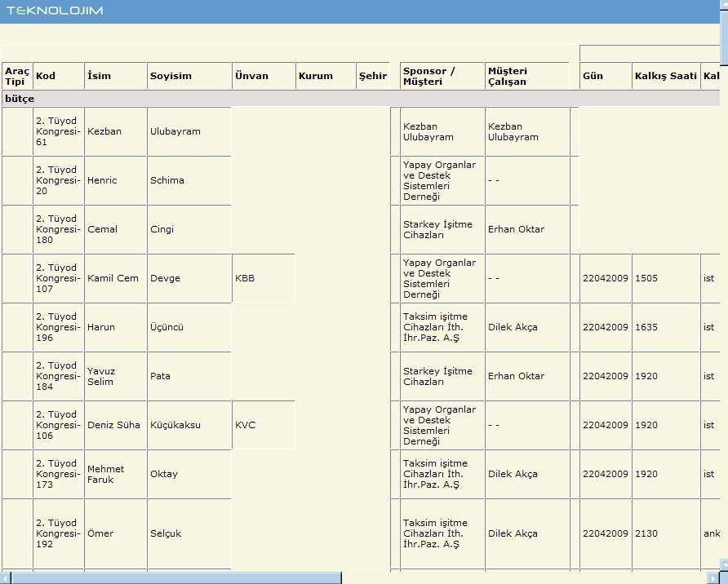Click the surname Küçükaksu
Screen dimensions: 728x584
pyautogui.click(x=175, y=425)
